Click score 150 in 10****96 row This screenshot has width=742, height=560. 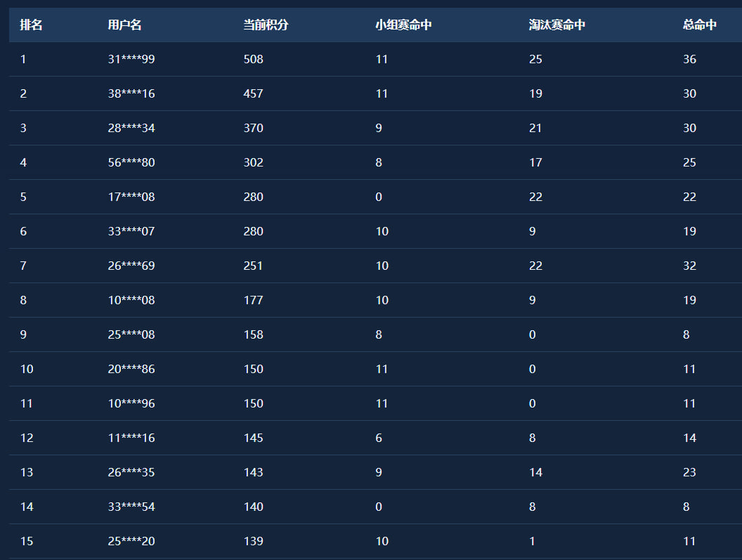click(x=253, y=404)
